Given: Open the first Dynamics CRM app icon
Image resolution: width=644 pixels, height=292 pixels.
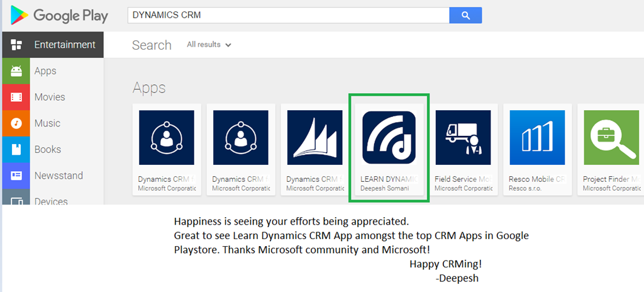Looking at the screenshot, I should tap(167, 138).
